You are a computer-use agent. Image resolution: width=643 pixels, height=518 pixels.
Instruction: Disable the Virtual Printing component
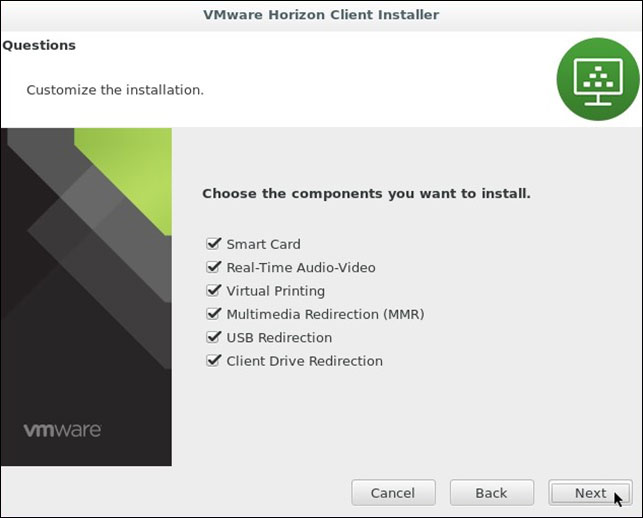(x=213, y=291)
